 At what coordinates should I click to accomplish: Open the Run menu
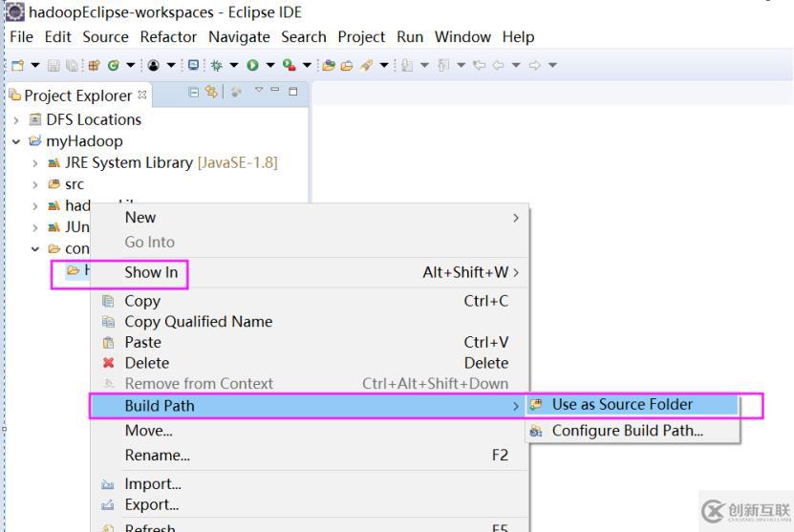click(x=410, y=37)
